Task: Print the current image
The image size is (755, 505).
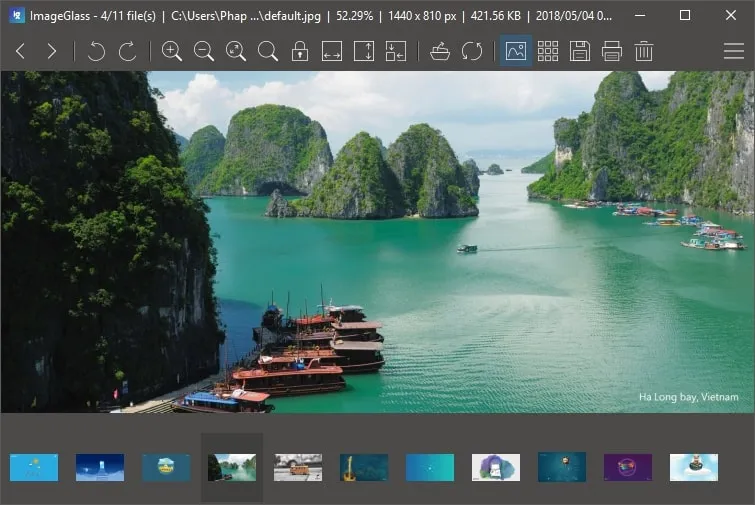Action: coord(612,51)
